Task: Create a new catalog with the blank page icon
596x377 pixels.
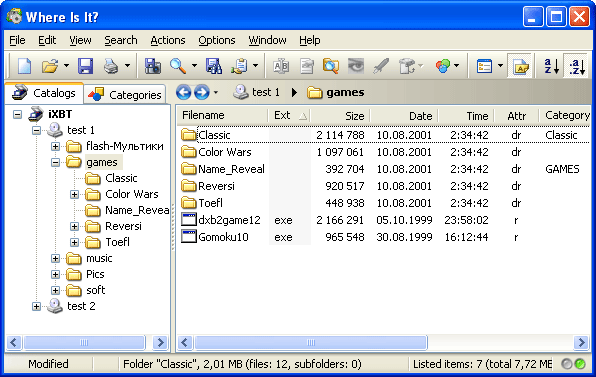Action: coord(25,66)
